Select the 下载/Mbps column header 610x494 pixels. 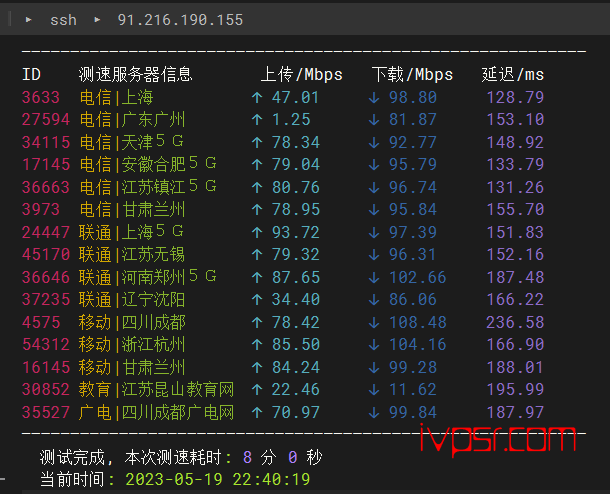coord(412,74)
